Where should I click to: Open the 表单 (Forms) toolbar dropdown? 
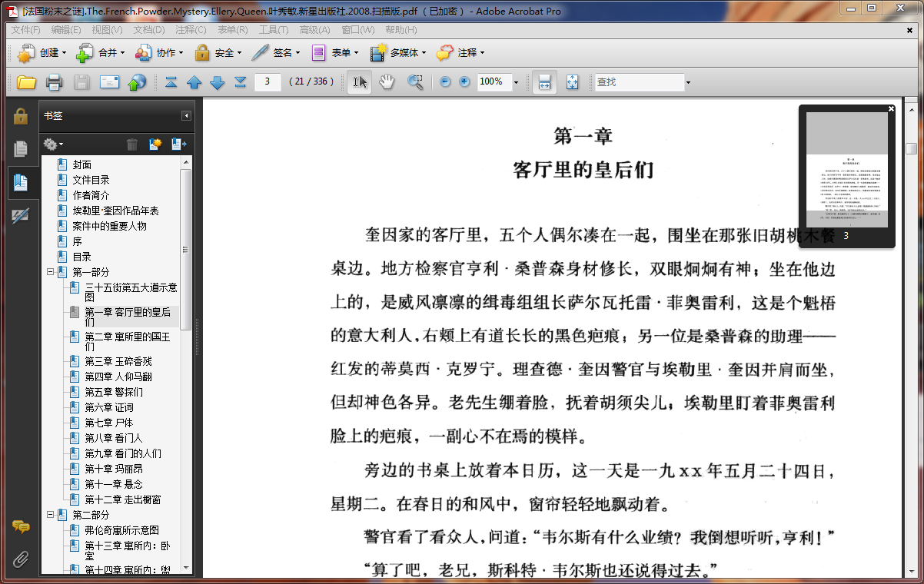[335, 53]
